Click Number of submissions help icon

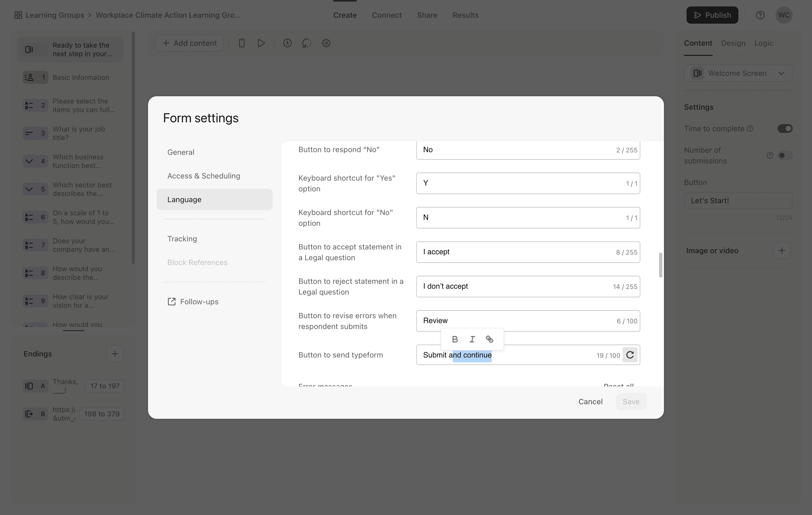coord(770,155)
